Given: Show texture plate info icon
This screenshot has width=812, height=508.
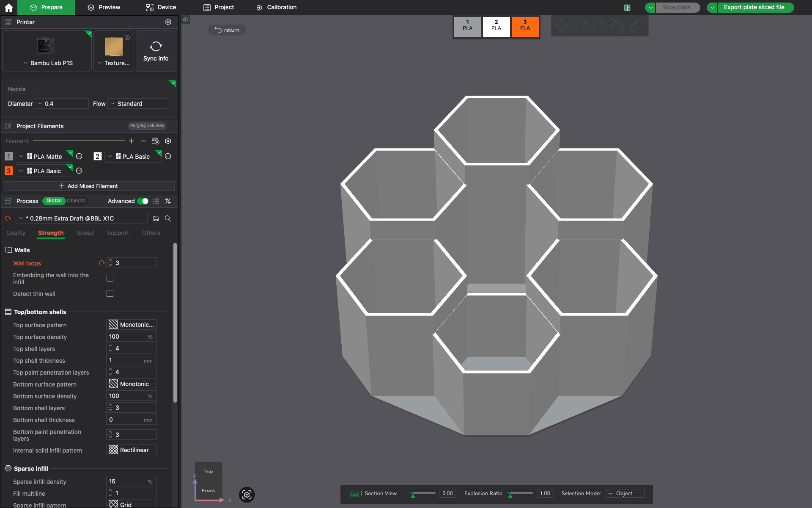Looking at the screenshot, I should pyautogui.click(x=127, y=37).
